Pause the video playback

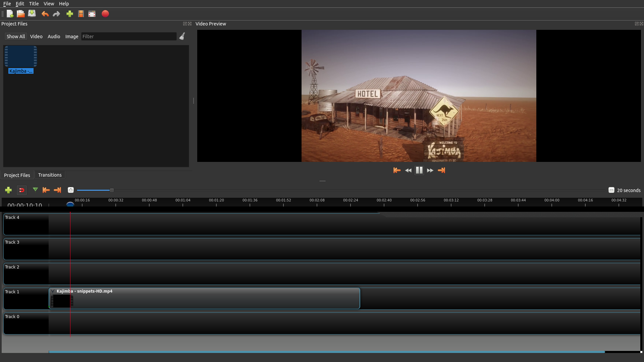tap(419, 170)
